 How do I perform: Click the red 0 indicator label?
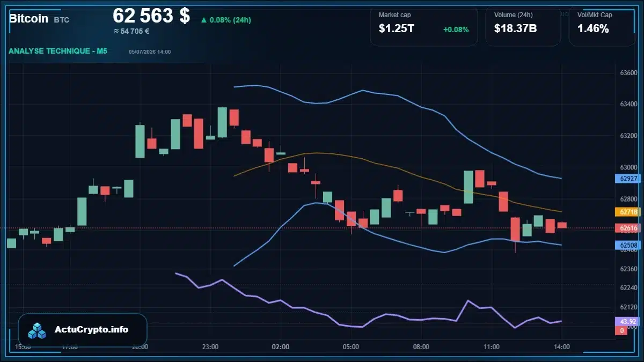pyautogui.click(x=621, y=330)
